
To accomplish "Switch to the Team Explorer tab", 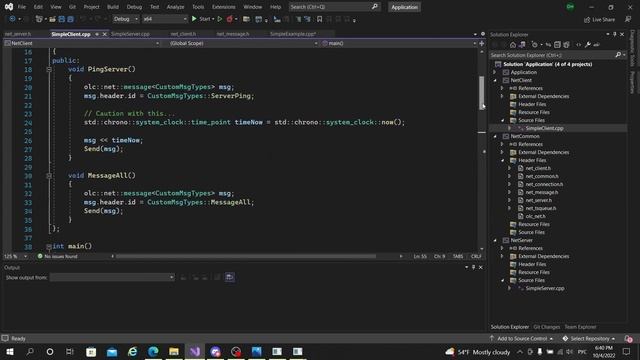I will (x=580, y=327).
